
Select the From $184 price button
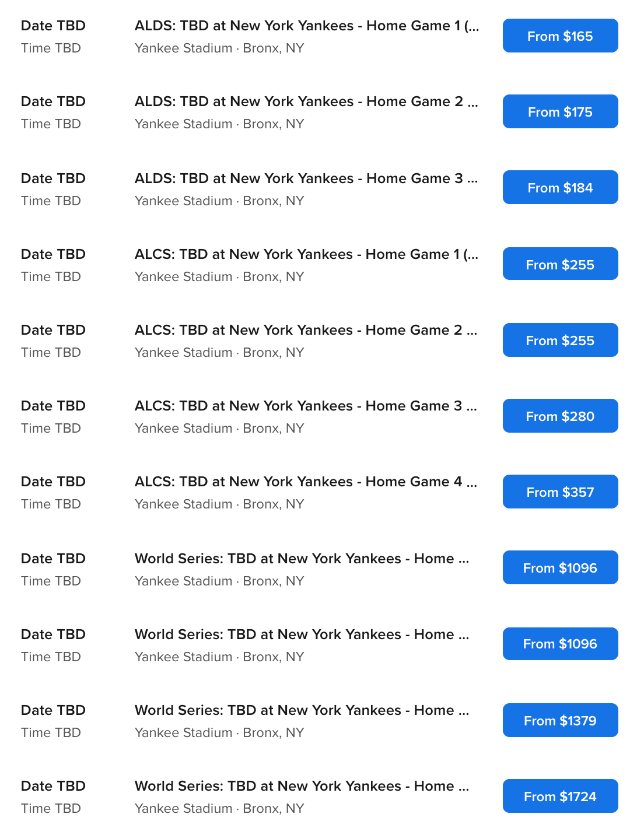(560, 188)
